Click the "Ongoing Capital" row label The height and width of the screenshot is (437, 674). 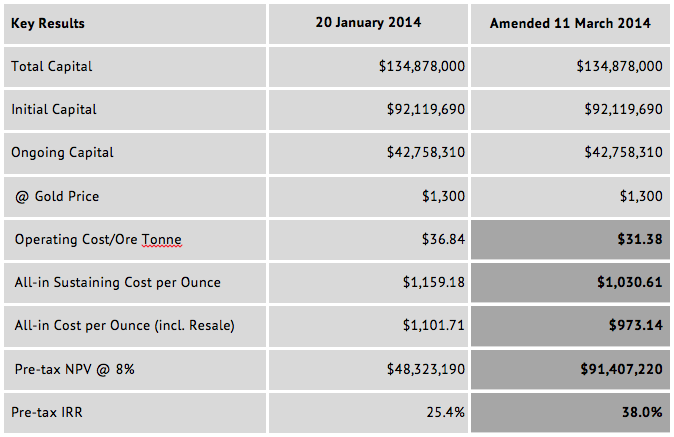62,152
